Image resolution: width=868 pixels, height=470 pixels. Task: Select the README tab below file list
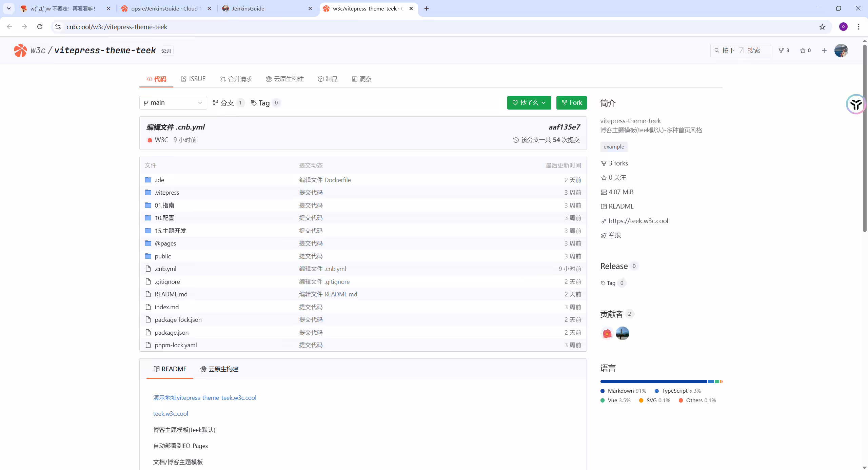(x=170, y=369)
